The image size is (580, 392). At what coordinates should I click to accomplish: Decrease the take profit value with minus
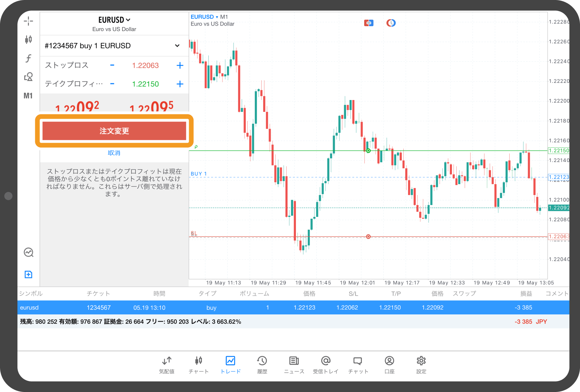[112, 84]
